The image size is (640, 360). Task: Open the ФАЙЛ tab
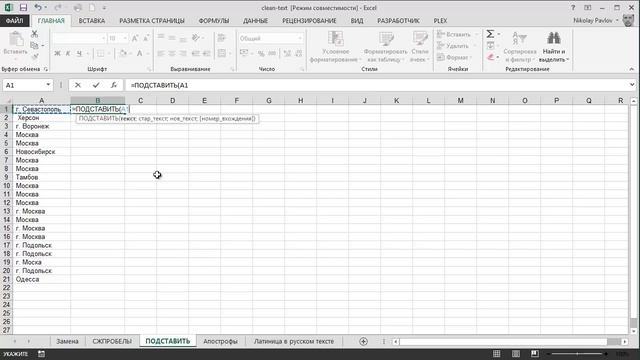[x=15, y=20]
